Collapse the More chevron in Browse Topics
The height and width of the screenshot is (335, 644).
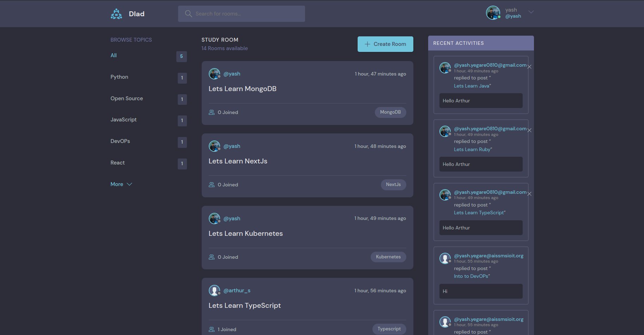tap(129, 184)
